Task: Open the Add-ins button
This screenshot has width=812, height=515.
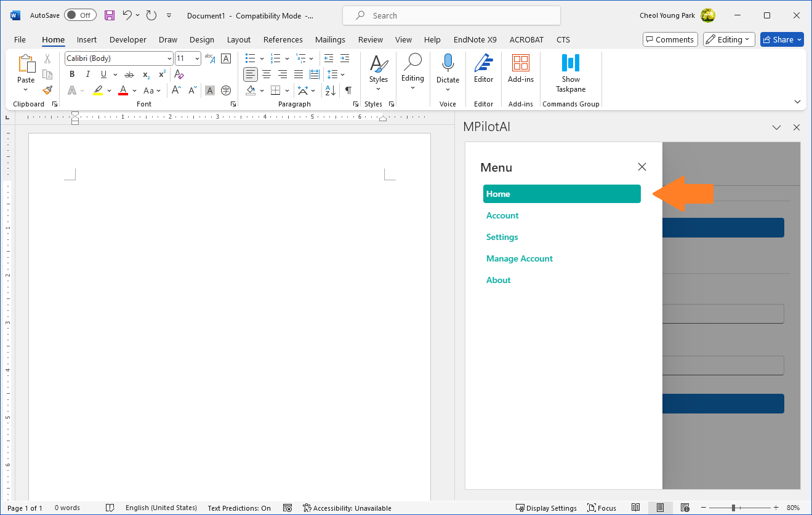Action: coord(521,68)
